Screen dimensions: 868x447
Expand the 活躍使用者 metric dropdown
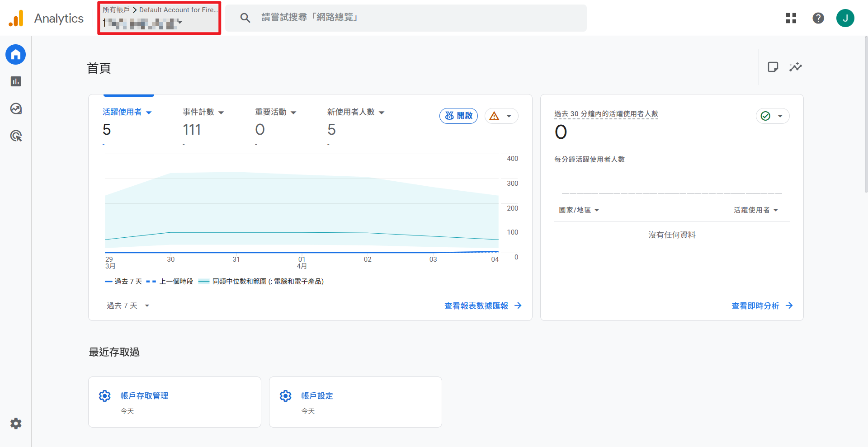point(127,112)
